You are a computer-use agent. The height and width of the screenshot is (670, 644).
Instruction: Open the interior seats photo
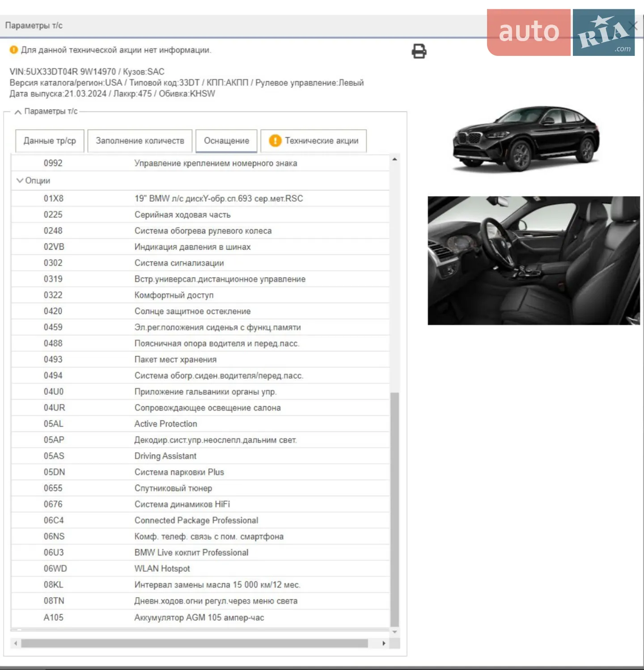point(534,261)
